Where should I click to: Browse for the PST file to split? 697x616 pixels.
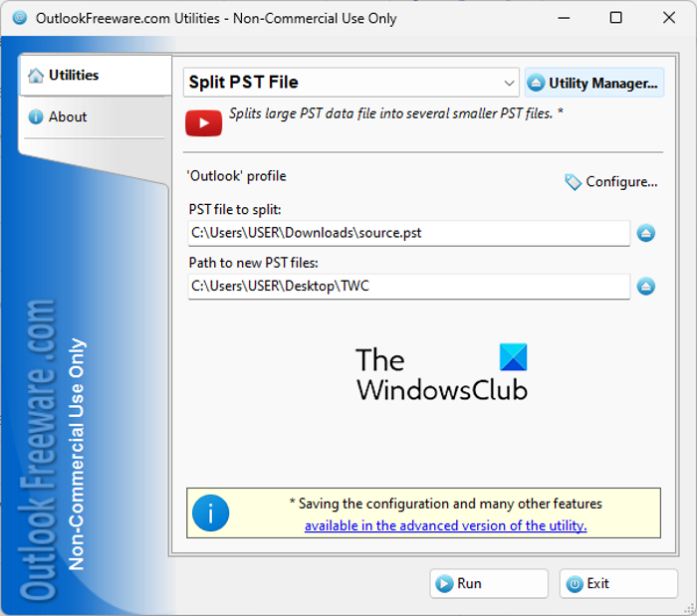click(646, 233)
